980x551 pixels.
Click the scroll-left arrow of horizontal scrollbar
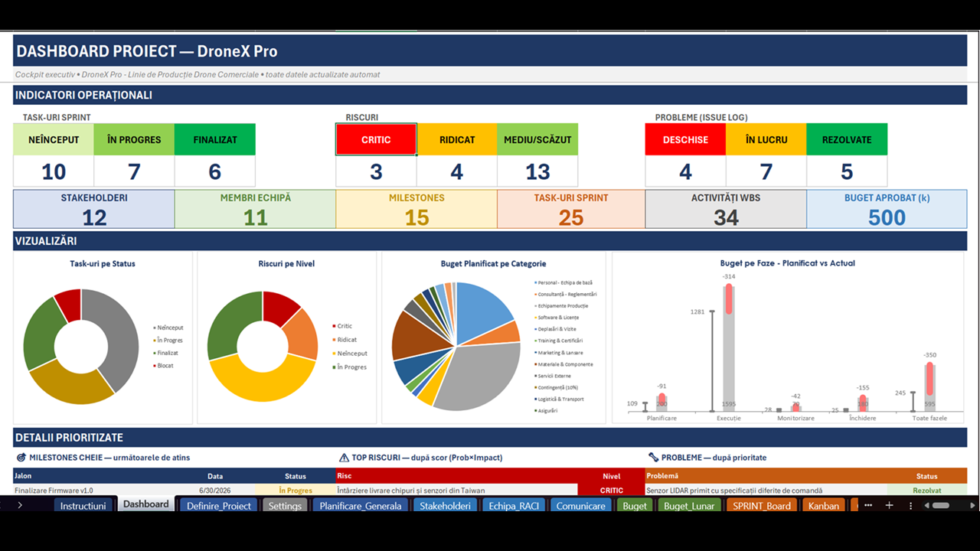(926, 505)
